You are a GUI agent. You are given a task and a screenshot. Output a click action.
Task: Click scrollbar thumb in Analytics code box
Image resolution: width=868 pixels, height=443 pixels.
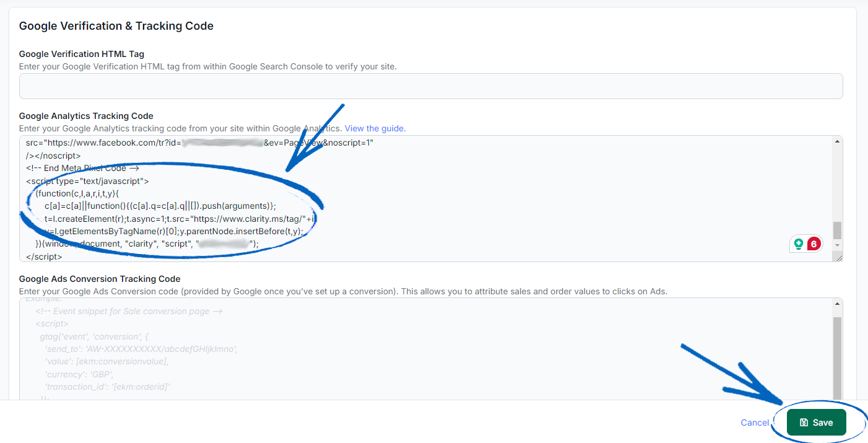[x=838, y=230]
